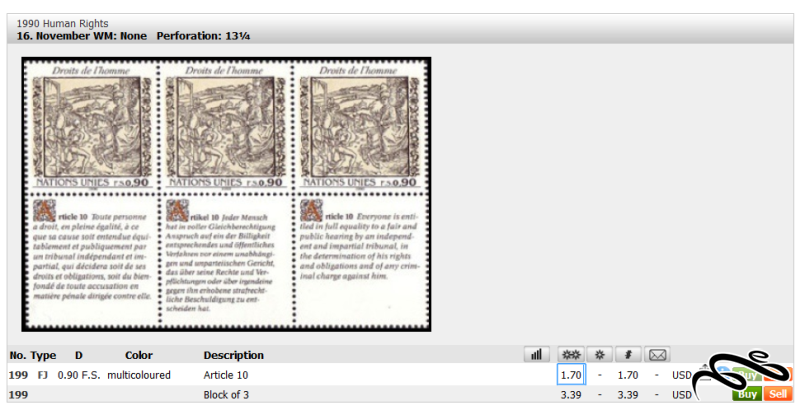Select the envelope cover condition icon

(657, 354)
